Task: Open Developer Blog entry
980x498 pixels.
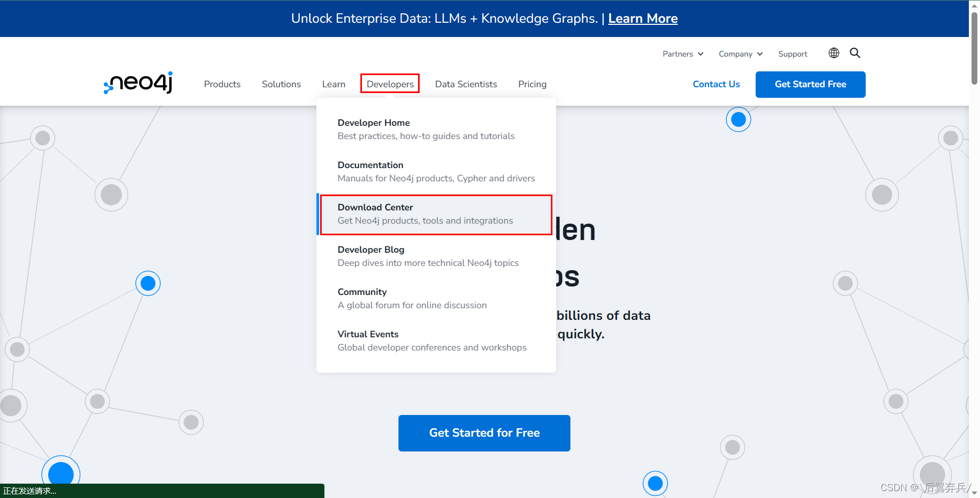Action: coord(436,256)
